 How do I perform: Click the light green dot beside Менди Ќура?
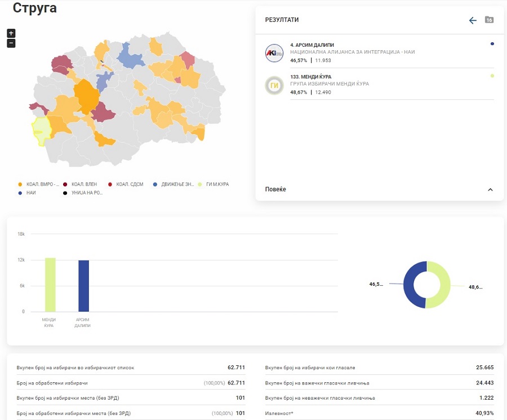[492, 76]
